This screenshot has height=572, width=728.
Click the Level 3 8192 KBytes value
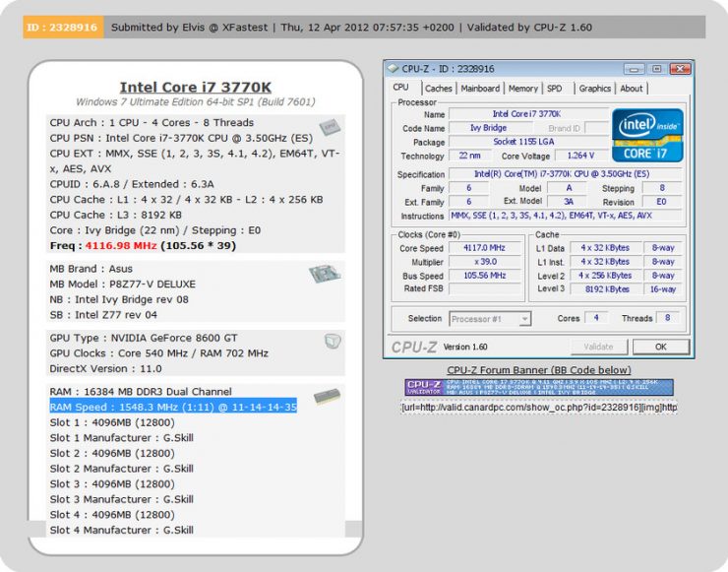(x=605, y=289)
